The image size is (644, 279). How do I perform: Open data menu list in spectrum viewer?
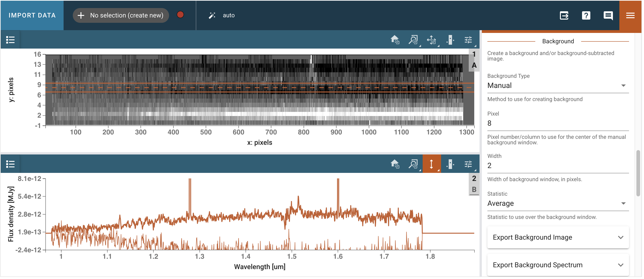tap(10, 164)
